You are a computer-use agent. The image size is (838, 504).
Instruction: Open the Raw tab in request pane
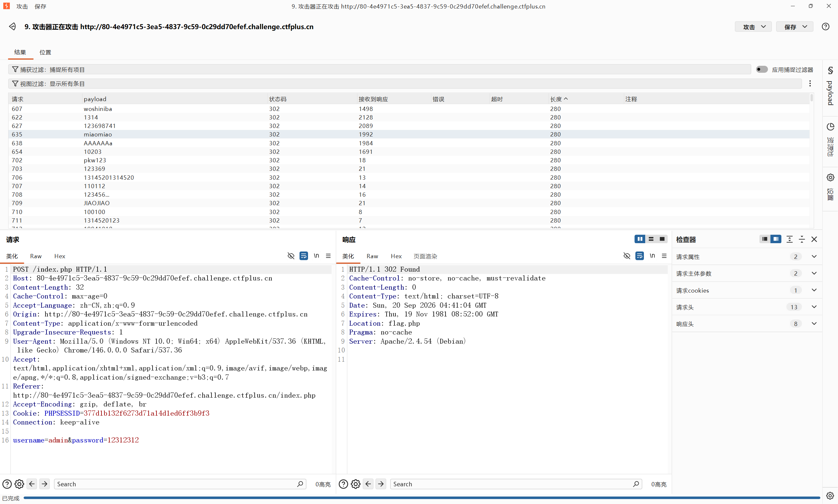pos(36,256)
